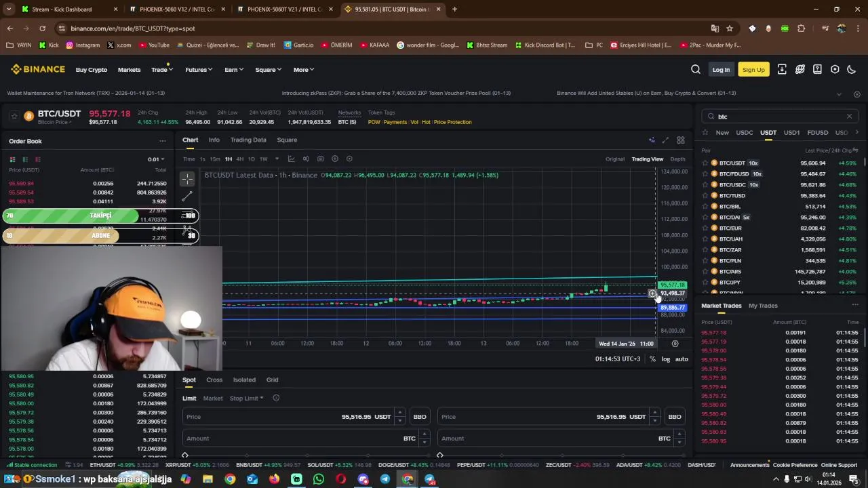Click the yellow Sign Up button
Image resolution: width=868 pixels, height=488 pixels.
coord(753,70)
